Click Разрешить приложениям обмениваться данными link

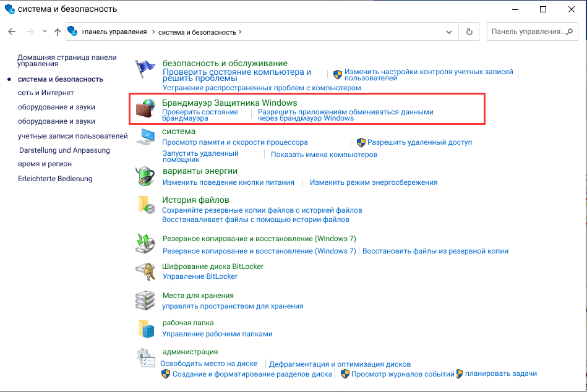click(x=346, y=115)
